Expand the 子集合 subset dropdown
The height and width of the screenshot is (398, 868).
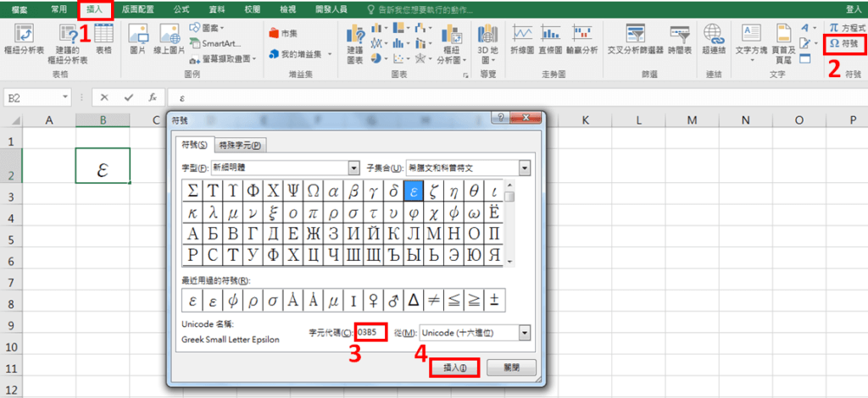[x=525, y=168]
